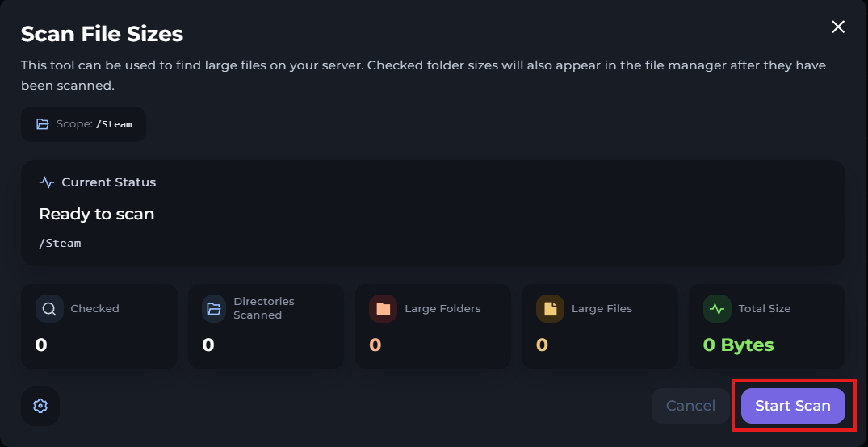
Task: Click the Ready to scan status text
Action: (96, 214)
